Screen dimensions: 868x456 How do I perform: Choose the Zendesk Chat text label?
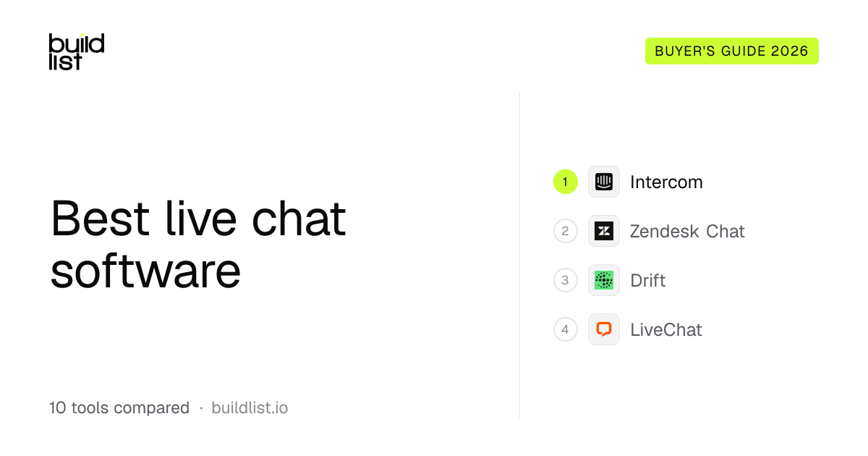tap(687, 231)
